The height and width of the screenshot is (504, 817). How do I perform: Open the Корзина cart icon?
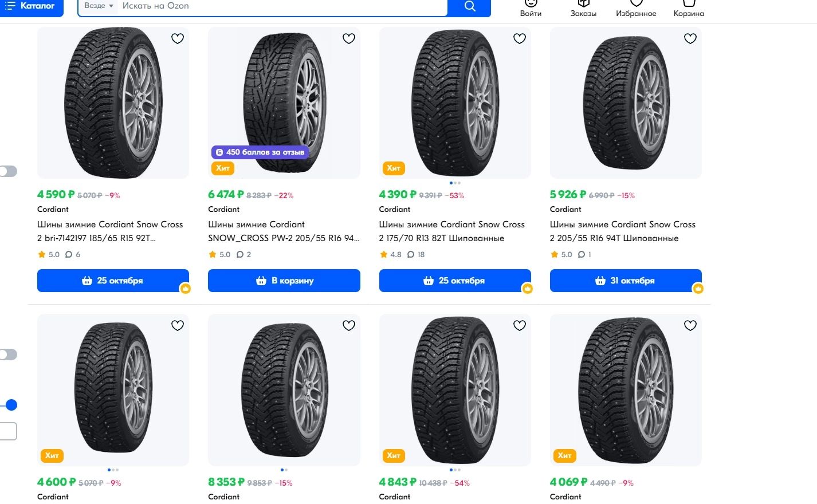(x=689, y=8)
